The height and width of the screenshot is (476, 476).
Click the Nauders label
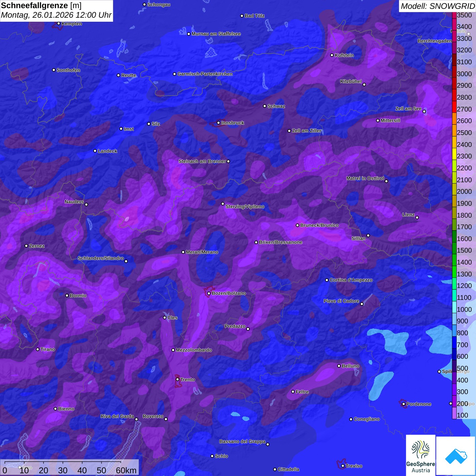[74, 202]
